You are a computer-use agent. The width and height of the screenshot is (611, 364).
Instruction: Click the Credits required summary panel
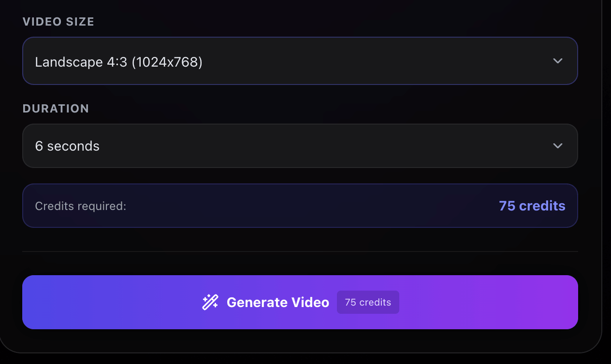pyautogui.click(x=300, y=205)
